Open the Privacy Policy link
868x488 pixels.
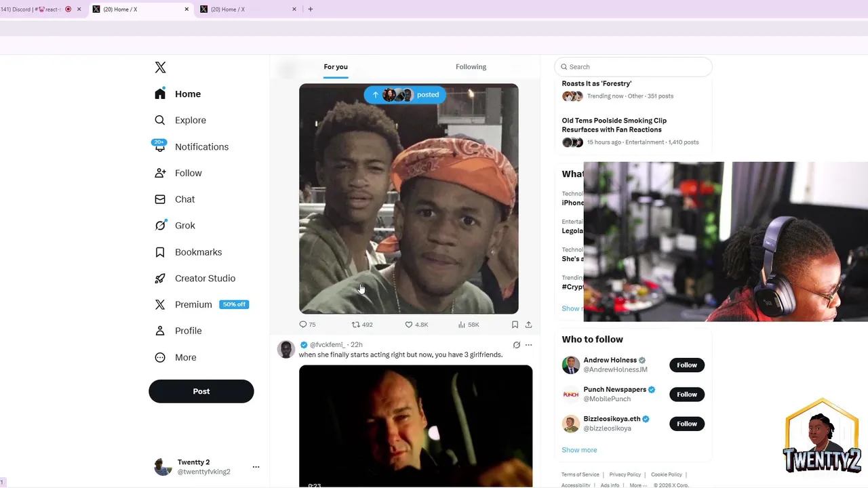625,474
